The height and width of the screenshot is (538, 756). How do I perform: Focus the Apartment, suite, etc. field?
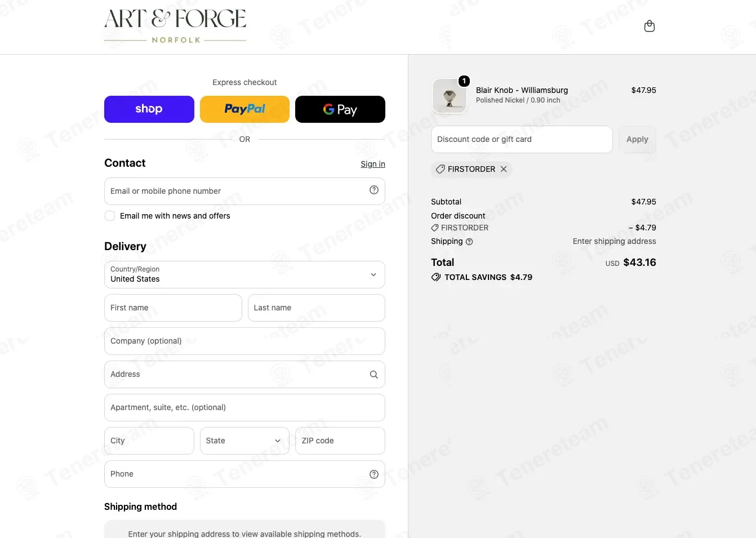(244, 407)
